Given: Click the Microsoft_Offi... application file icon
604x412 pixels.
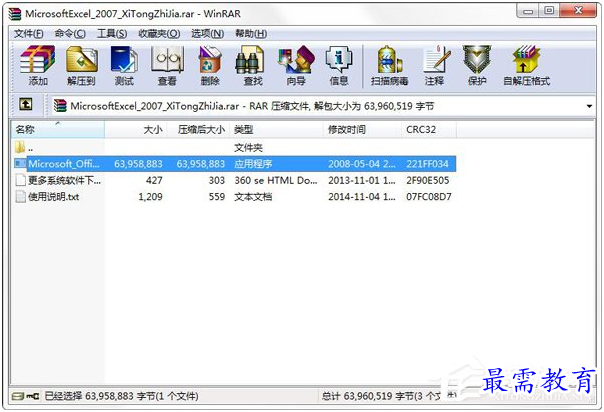Looking at the screenshot, I should pos(20,163).
